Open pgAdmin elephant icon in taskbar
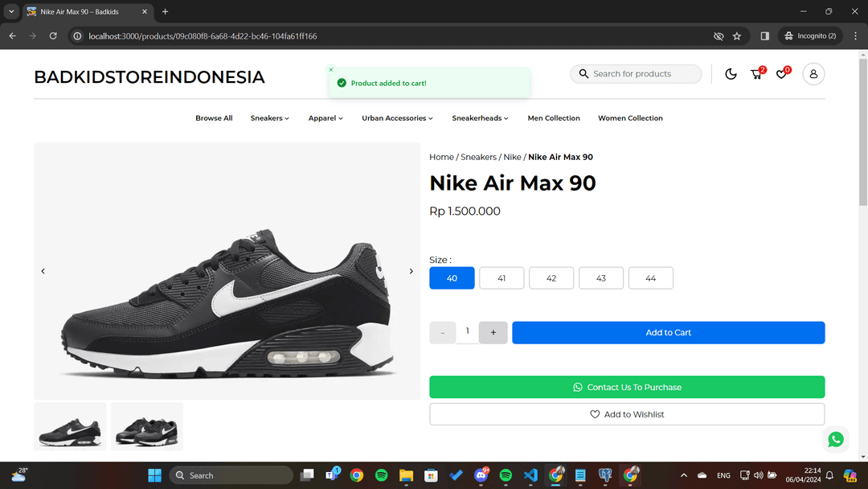Viewport: 868px width, 489px height. pyautogui.click(x=605, y=475)
